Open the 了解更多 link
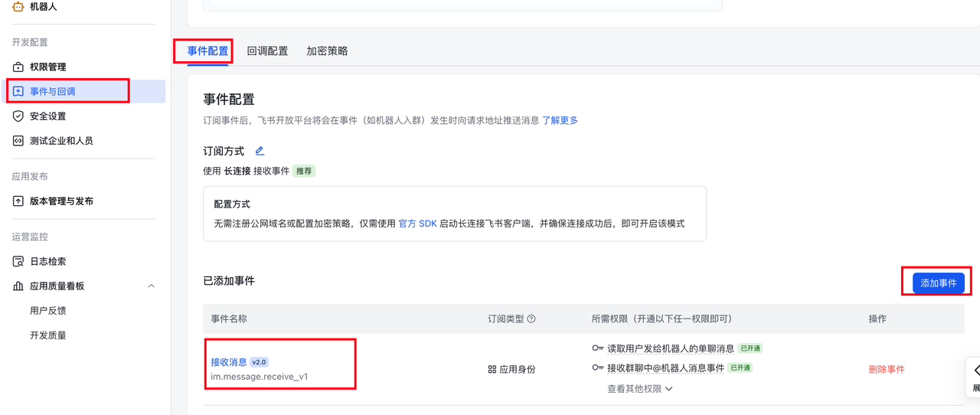The height and width of the screenshot is (415, 980). 560,120
